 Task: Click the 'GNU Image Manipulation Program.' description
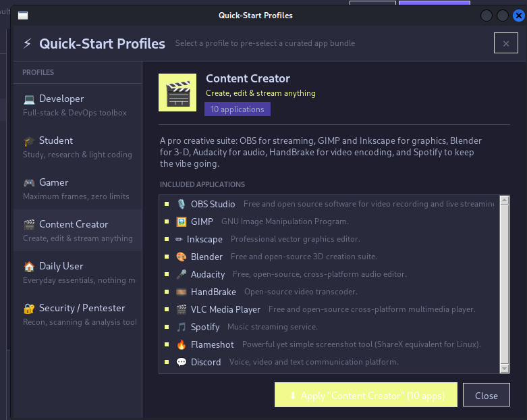[285, 221]
